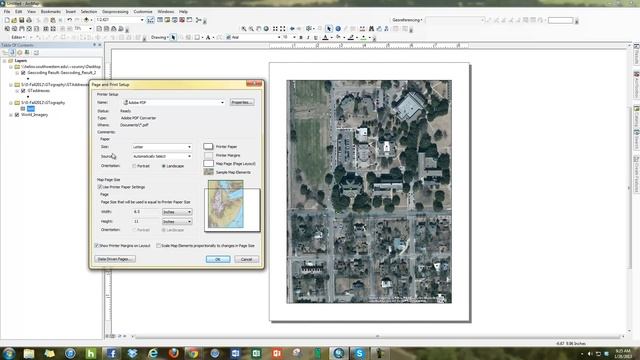Open the map scale dropdown
Image resolution: width=640 pixels, height=360 pixels.
click(142, 20)
